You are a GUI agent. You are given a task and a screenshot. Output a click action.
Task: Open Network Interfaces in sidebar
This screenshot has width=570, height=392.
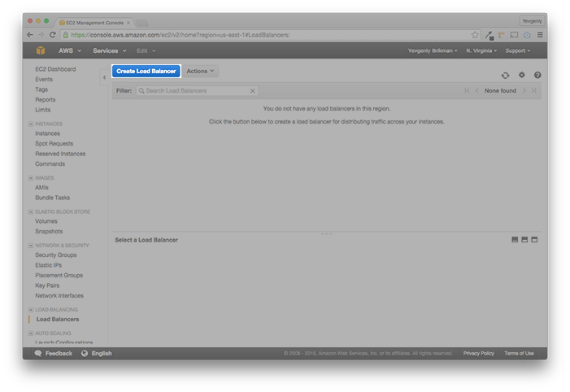click(x=59, y=296)
